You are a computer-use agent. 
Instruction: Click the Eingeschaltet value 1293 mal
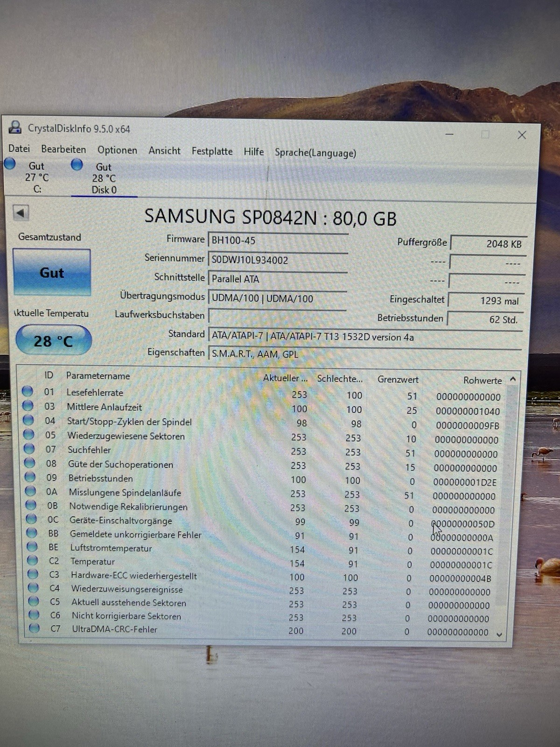pyautogui.click(x=487, y=301)
